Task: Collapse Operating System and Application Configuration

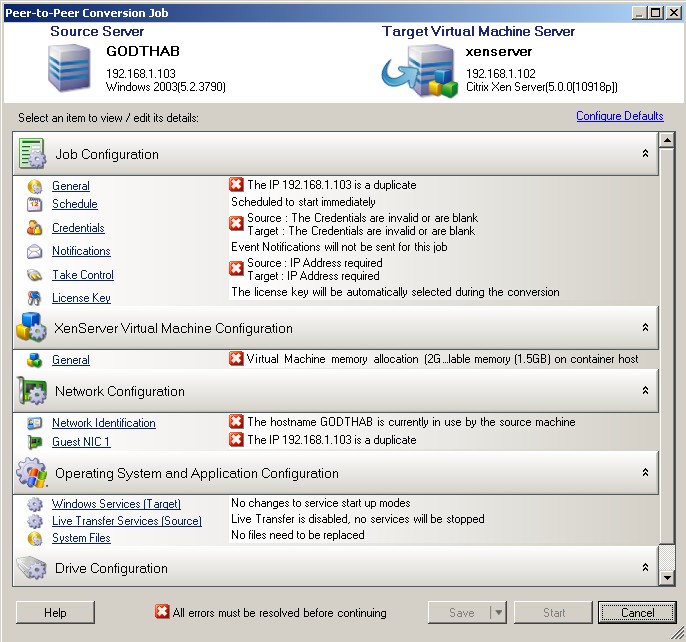Action: (x=645, y=473)
